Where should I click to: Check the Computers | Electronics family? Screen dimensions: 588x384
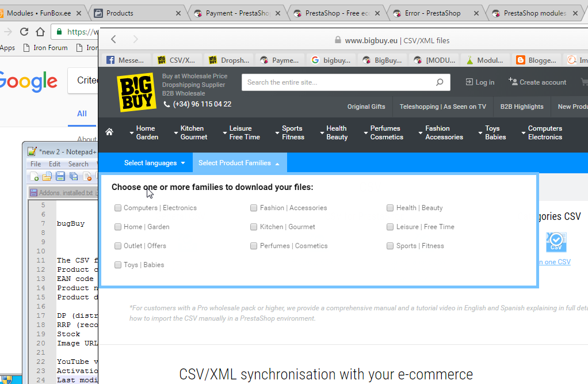118,208
